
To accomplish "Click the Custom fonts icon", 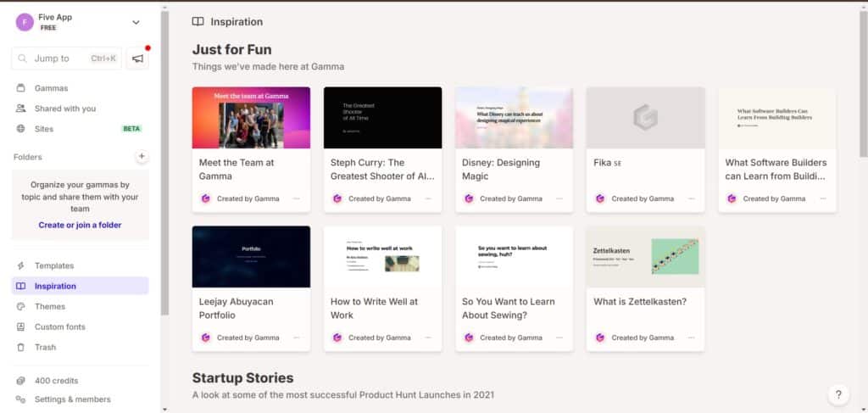I will point(21,327).
